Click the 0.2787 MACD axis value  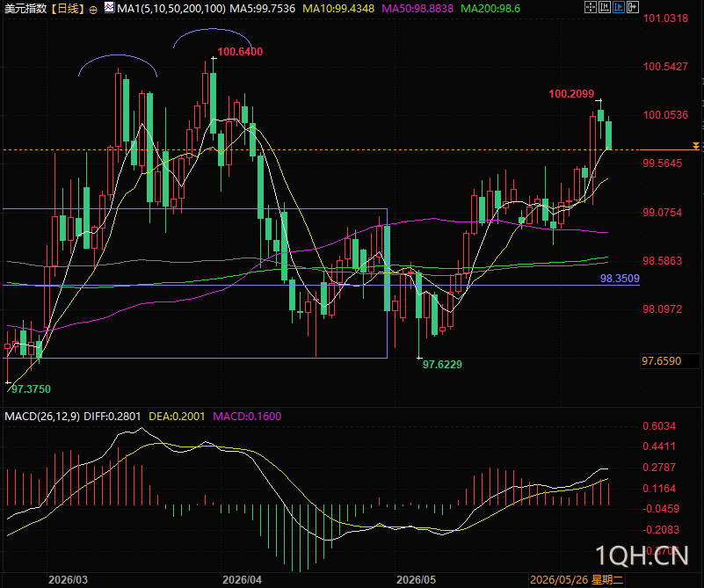tap(659, 468)
